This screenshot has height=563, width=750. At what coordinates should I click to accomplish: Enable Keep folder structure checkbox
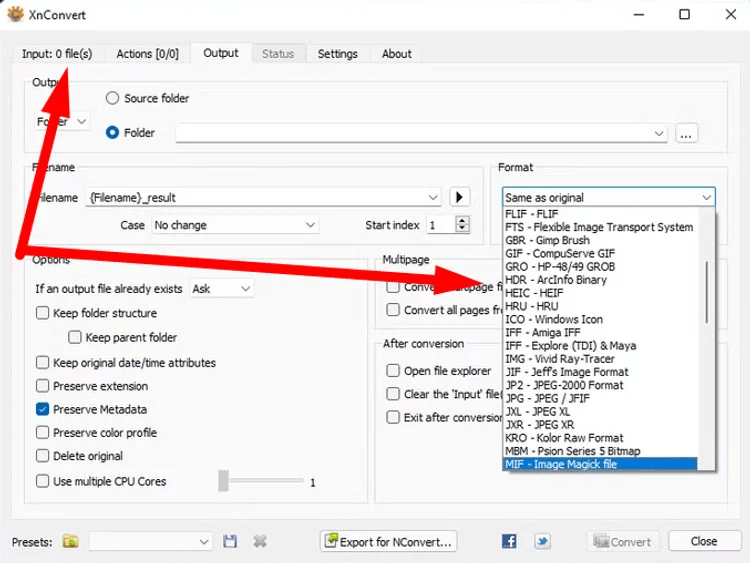43,313
